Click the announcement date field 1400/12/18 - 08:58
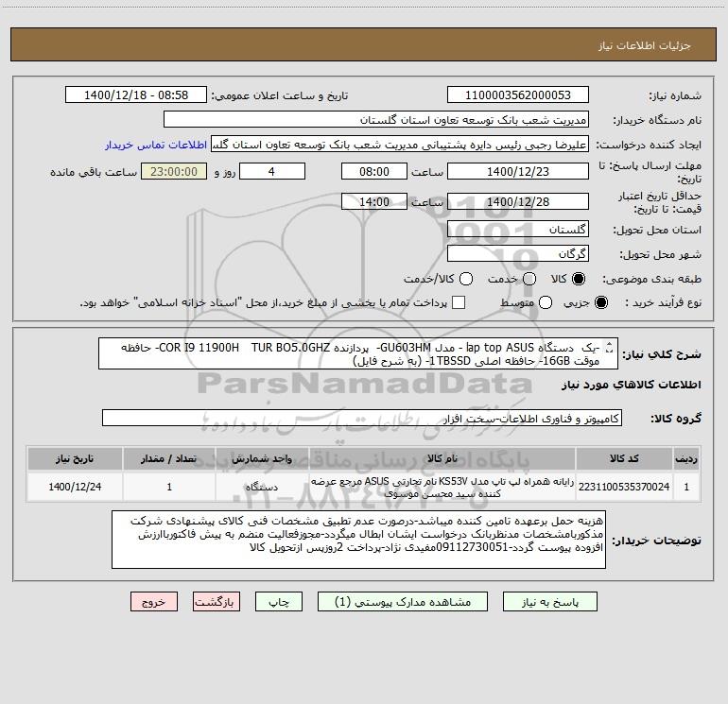The width and height of the screenshot is (728, 704). [x=136, y=94]
